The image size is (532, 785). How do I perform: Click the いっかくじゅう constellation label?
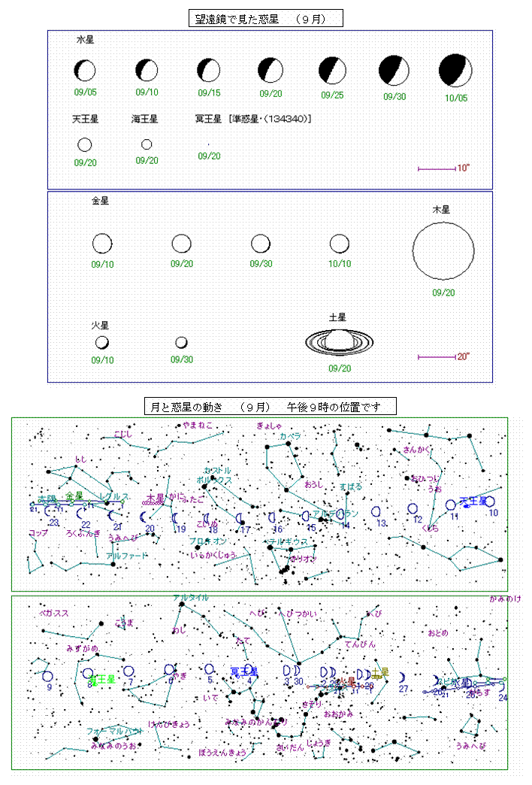pyautogui.click(x=213, y=555)
